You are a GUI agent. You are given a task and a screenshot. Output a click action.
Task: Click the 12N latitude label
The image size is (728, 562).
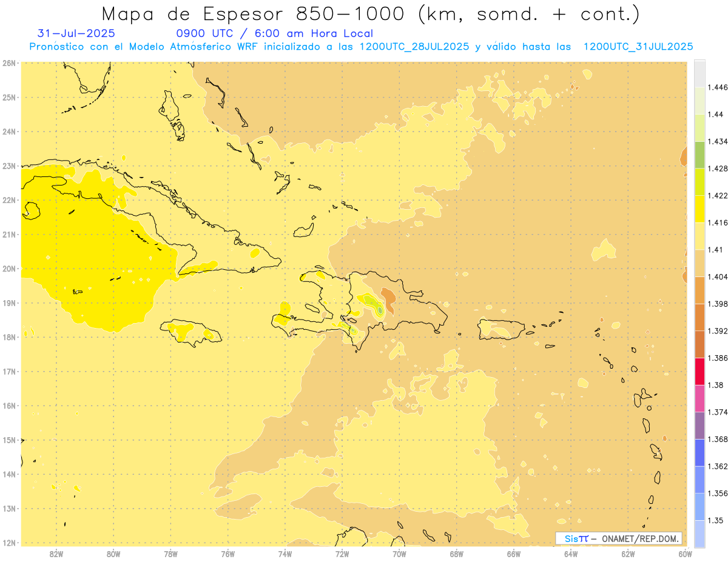8,543
